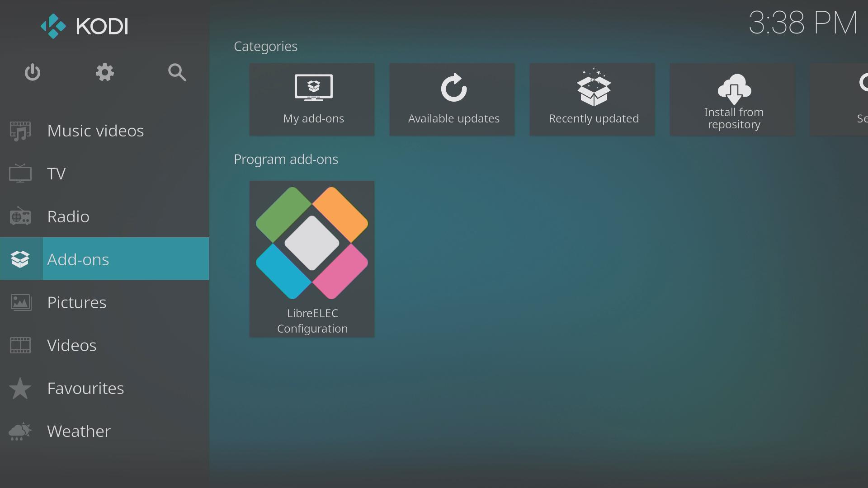The height and width of the screenshot is (488, 868).
Task: Toggle Weather section in sidebar
Action: 79,431
